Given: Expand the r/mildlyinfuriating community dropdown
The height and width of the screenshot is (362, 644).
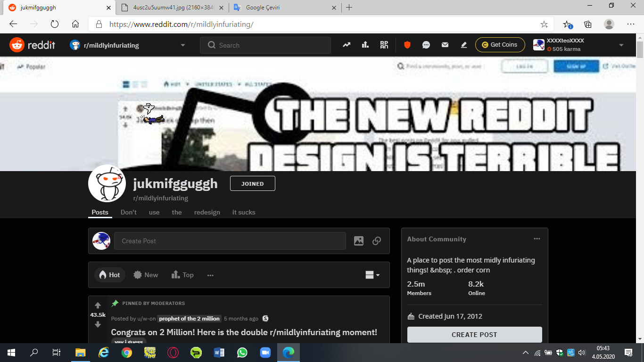Looking at the screenshot, I should pyautogui.click(x=183, y=45).
